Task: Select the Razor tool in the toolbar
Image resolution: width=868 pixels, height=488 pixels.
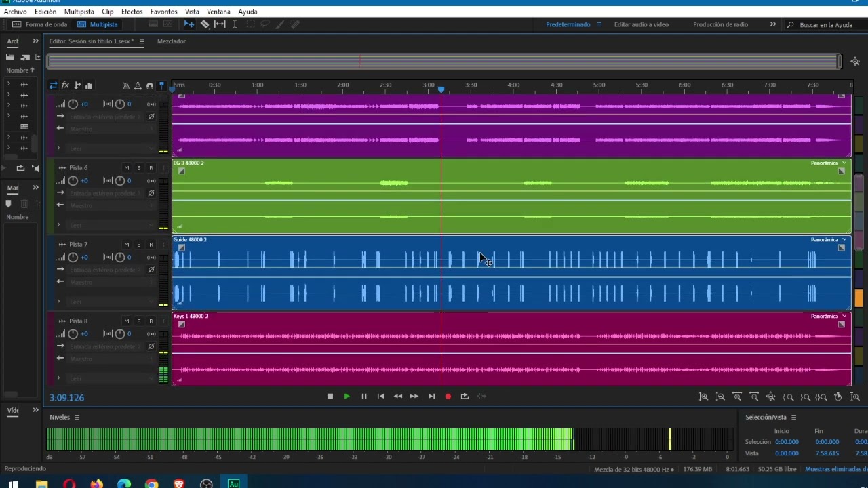Action: (205, 24)
